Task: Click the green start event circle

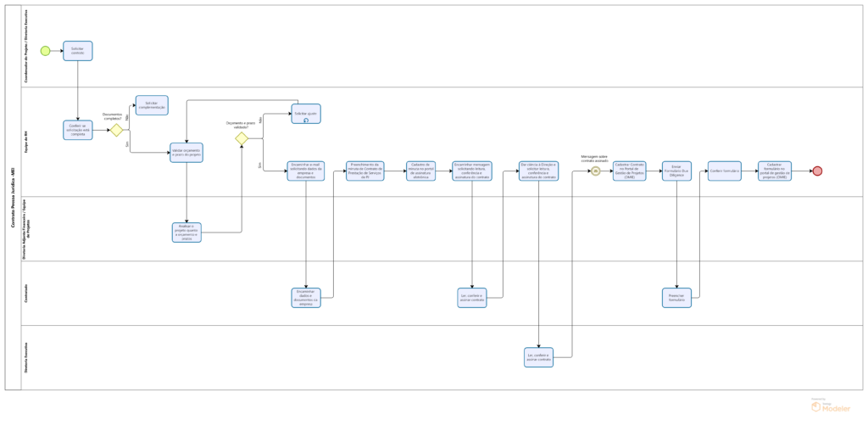Action: coord(45,51)
